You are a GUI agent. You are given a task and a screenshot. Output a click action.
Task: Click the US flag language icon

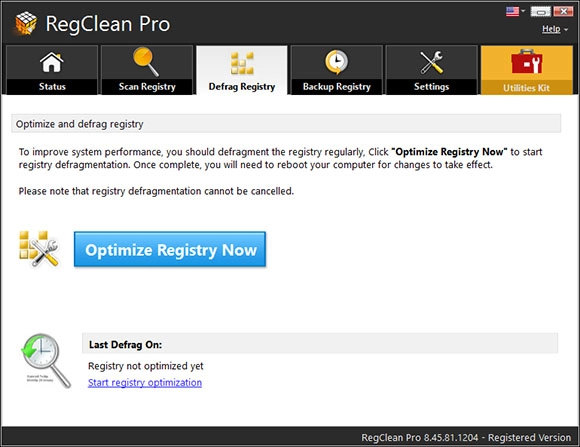512,11
